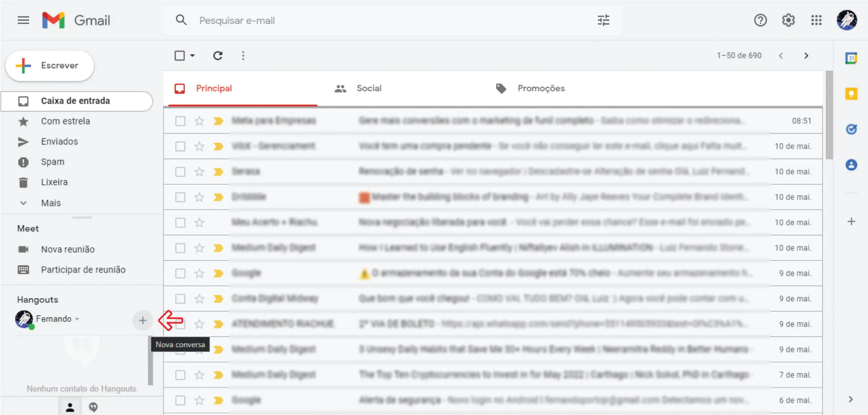Viewport: 868px width, 415px height.
Task: Open the select dropdown arrow beside checkbox
Action: pyautogui.click(x=192, y=56)
